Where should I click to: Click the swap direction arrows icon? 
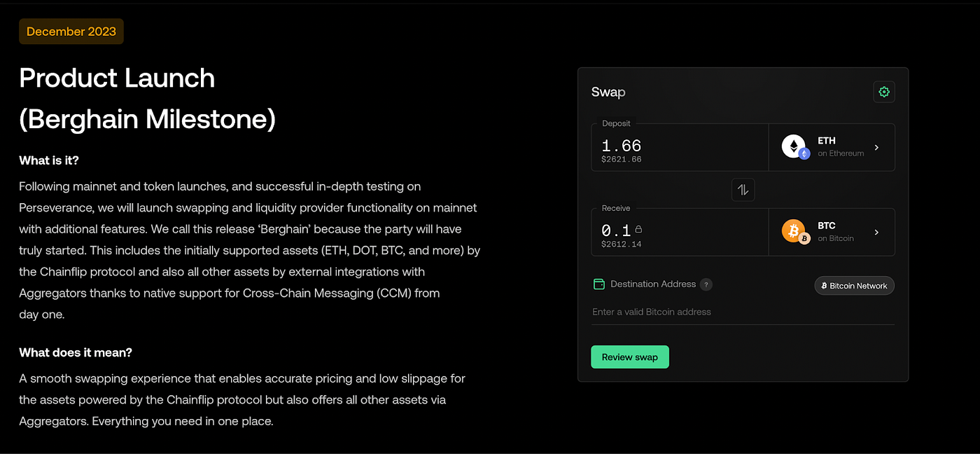[x=743, y=189]
